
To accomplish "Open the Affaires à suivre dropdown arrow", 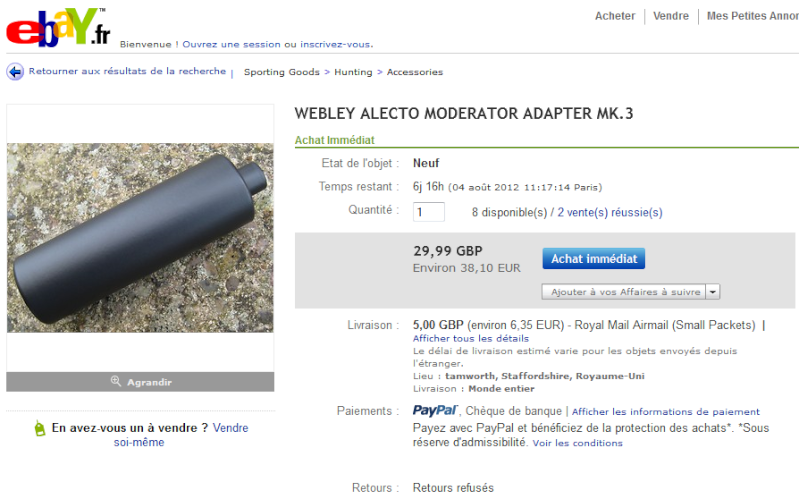I will 713,292.
